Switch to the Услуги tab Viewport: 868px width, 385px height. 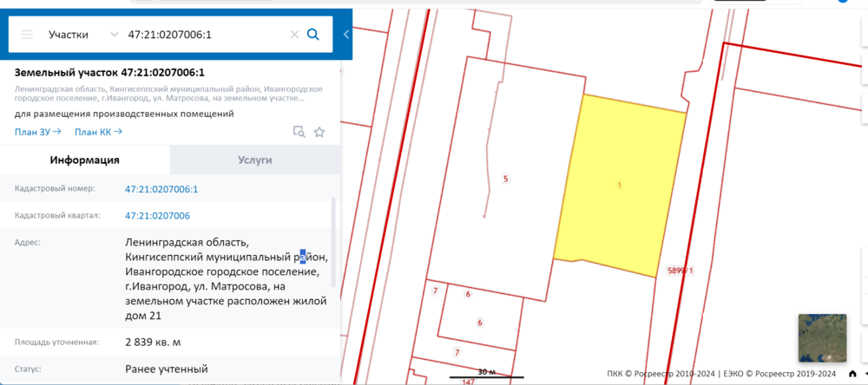(255, 160)
